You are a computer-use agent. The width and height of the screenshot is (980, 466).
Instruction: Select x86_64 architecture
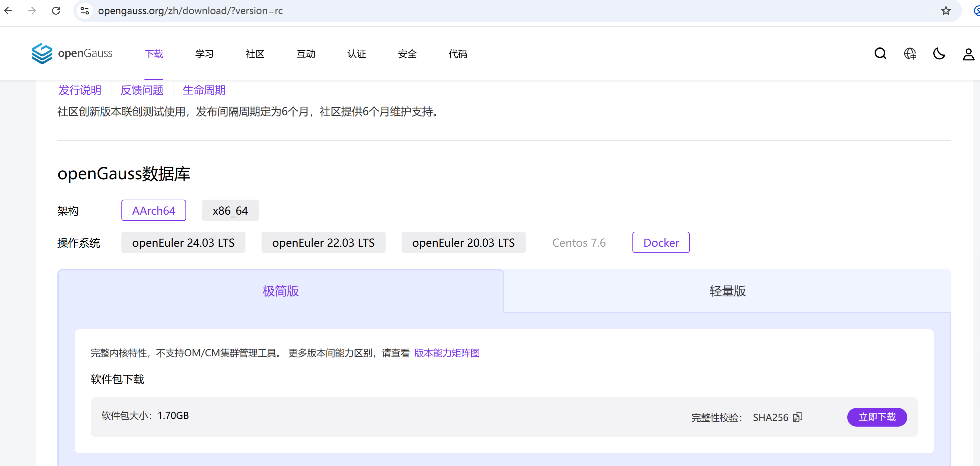point(230,210)
